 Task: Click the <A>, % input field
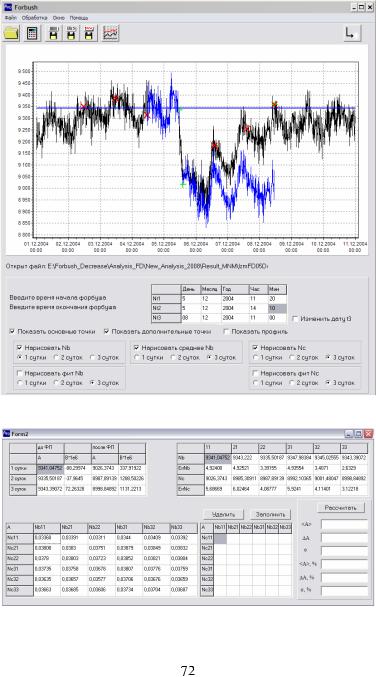tap(344, 565)
